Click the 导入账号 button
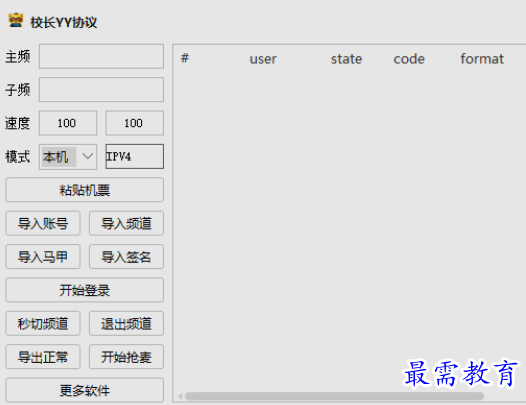This screenshot has height=405, width=526. coord(43,223)
